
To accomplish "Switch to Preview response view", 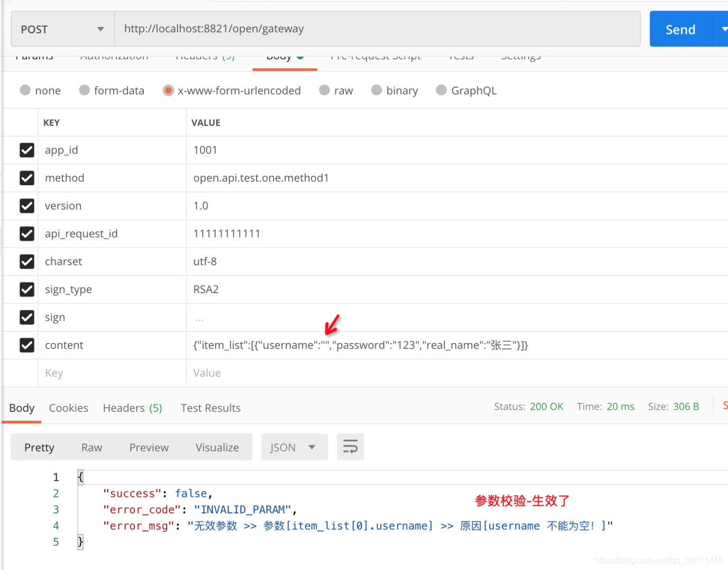I will 149,447.
